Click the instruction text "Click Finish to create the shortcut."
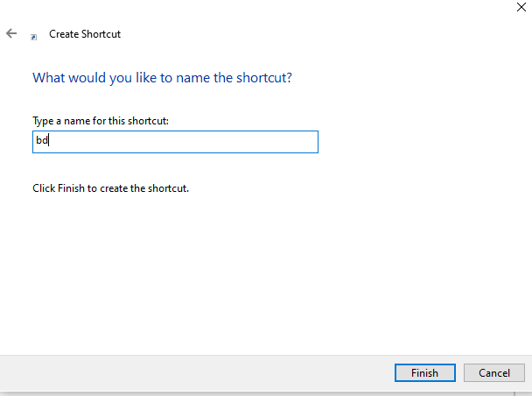This screenshot has height=396, width=532. 110,187
